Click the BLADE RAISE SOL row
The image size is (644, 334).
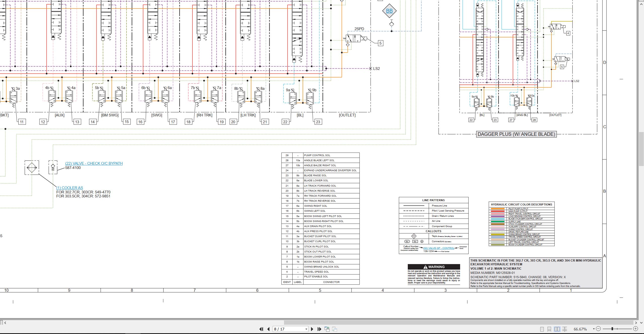point(320,175)
